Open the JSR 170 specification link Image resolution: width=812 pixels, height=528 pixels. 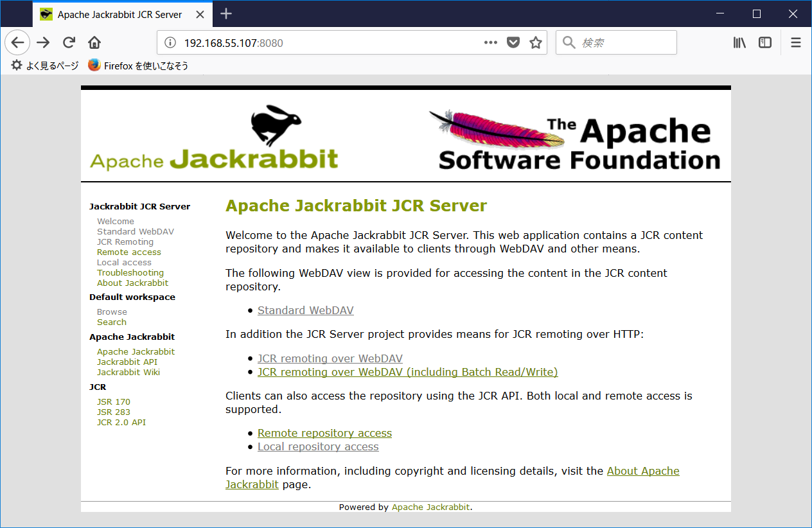click(x=114, y=401)
